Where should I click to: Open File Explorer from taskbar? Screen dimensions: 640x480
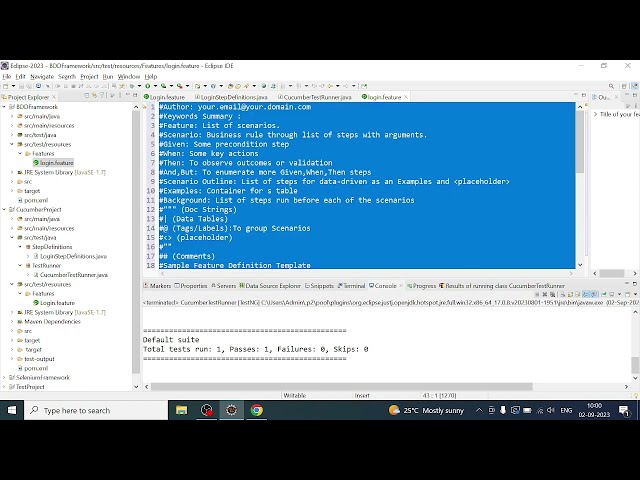(181, 410)
